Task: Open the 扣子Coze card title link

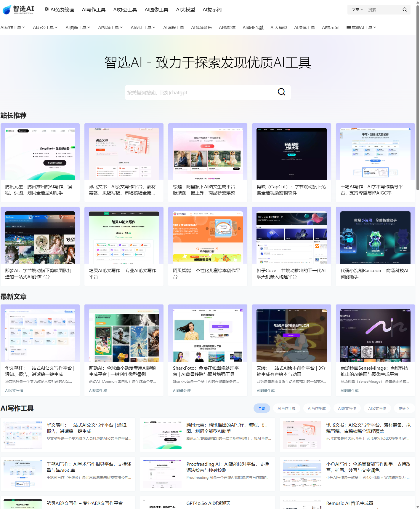Action: coord(291,274)
